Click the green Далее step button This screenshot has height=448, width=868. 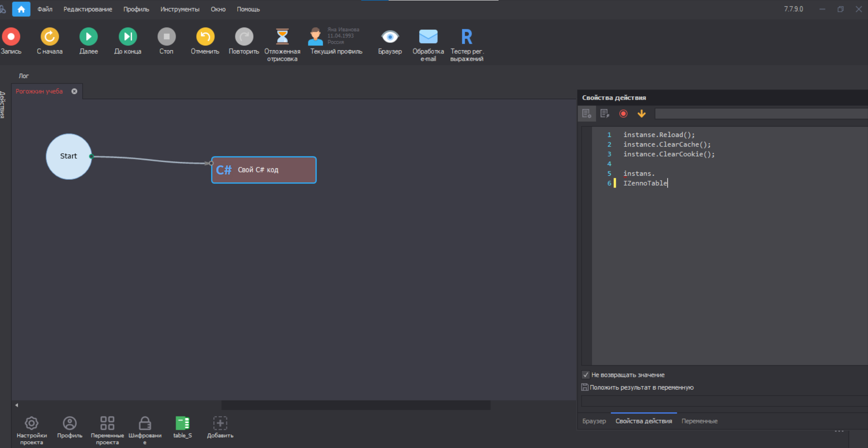[x=88, y=37]
